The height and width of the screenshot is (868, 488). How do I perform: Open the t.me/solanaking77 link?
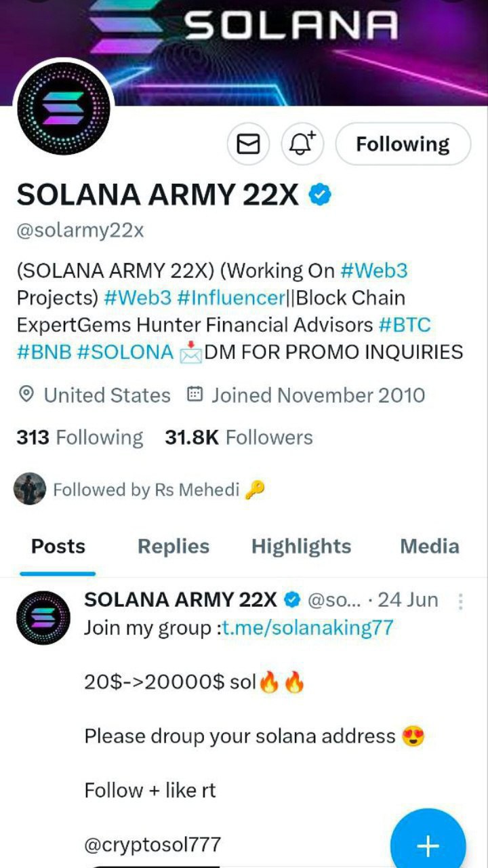pos(308,627)
